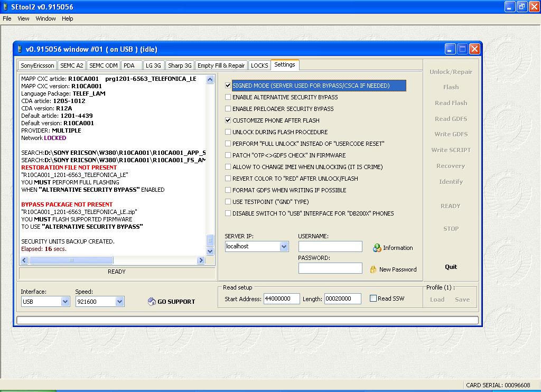Open the Interface dropdown
Image resolution: width=541 pixels, height=392 pixels.
coord(65,302)
